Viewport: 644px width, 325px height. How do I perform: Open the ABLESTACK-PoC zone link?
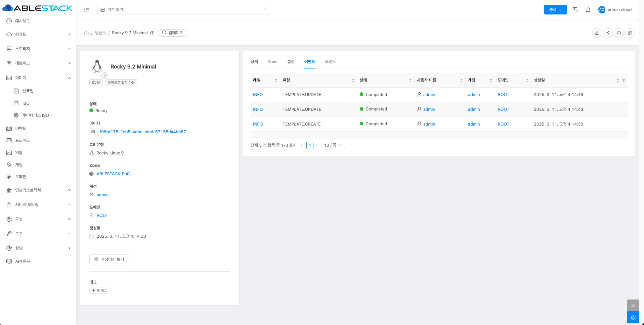[x=113, y=174]
